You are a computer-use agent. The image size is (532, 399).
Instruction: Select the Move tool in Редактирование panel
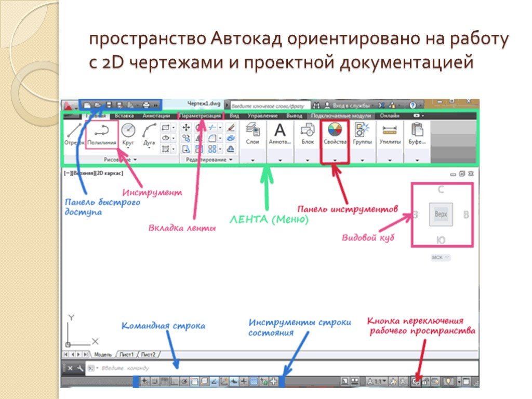186,128
